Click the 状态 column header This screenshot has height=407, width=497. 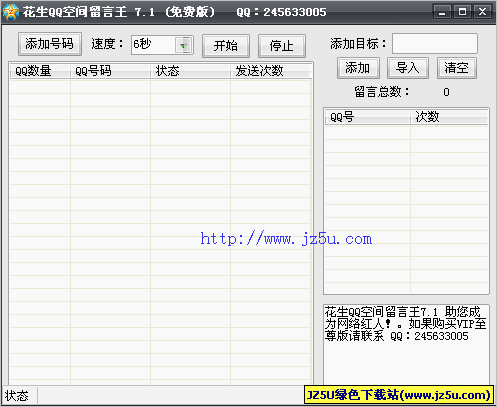(190, 71)
